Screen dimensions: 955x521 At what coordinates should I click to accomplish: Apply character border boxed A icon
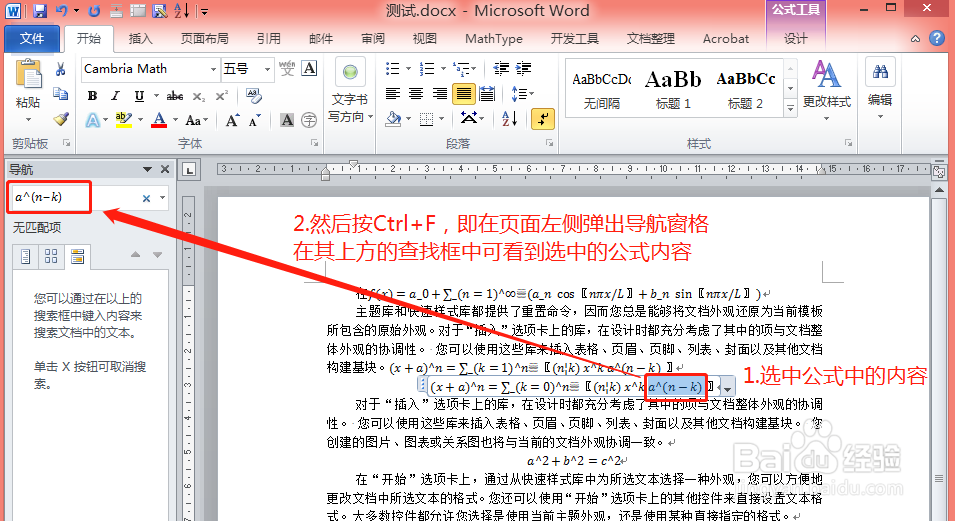click(x=309, y=68)
